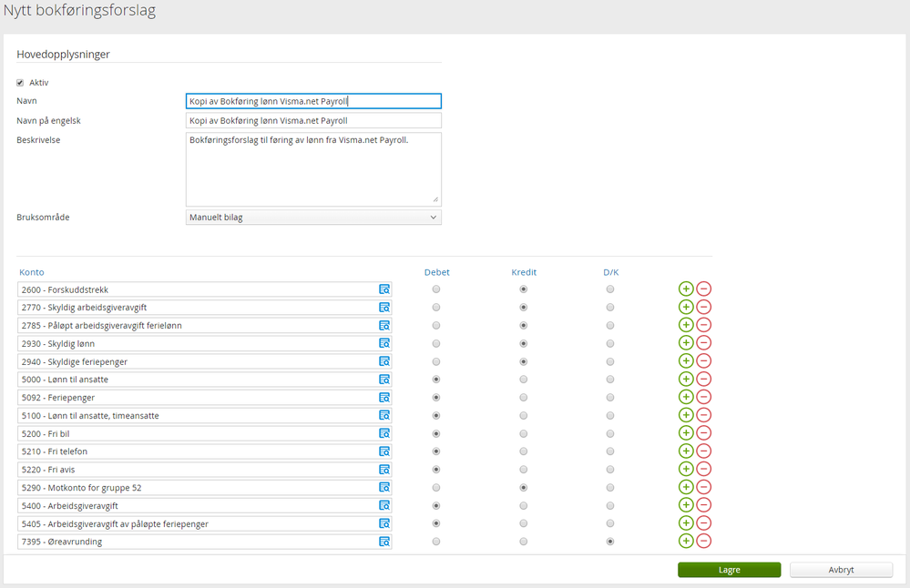The height and width of the screenshot is (588, 910).
Task: Remove the 2940 - Skyldige feriepenger row
Action: pos(703,360)
